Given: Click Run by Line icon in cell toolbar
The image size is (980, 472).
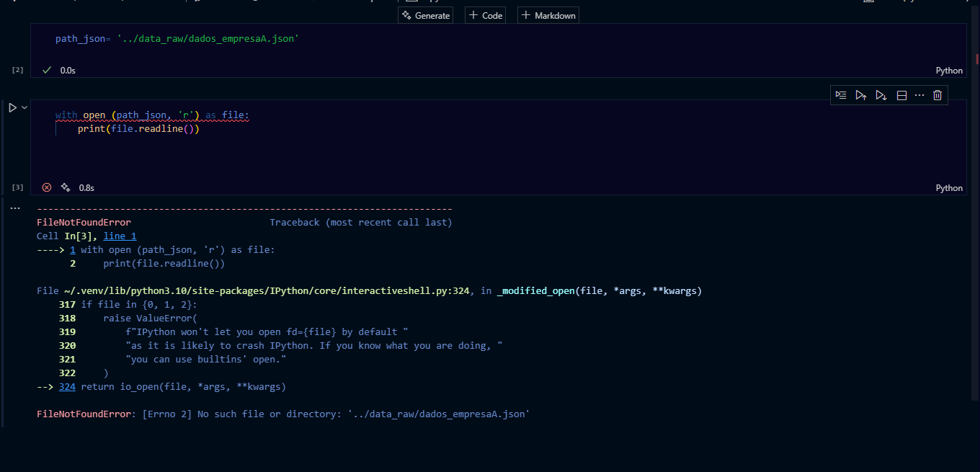Looking at the screenshot, I should point(840,95).
